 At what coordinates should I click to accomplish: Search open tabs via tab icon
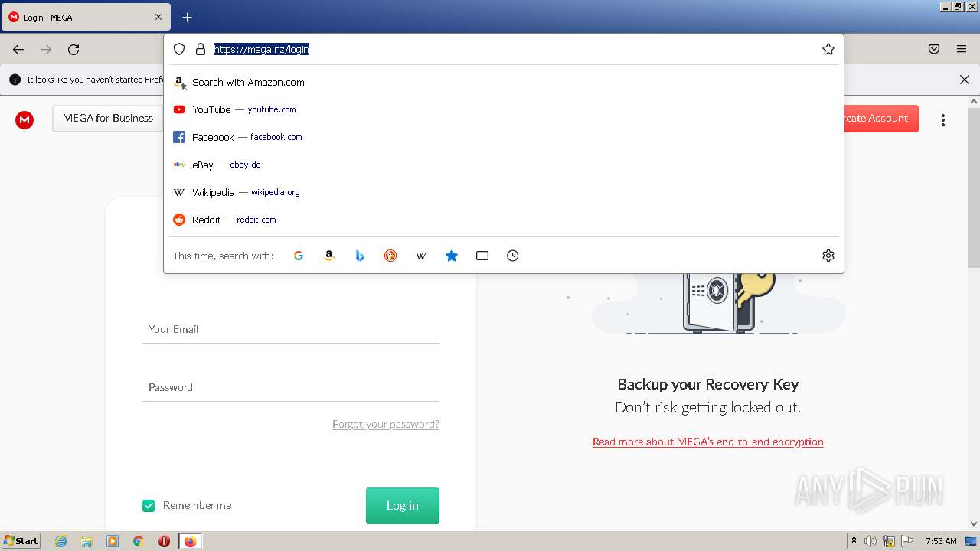coord(482,256)
